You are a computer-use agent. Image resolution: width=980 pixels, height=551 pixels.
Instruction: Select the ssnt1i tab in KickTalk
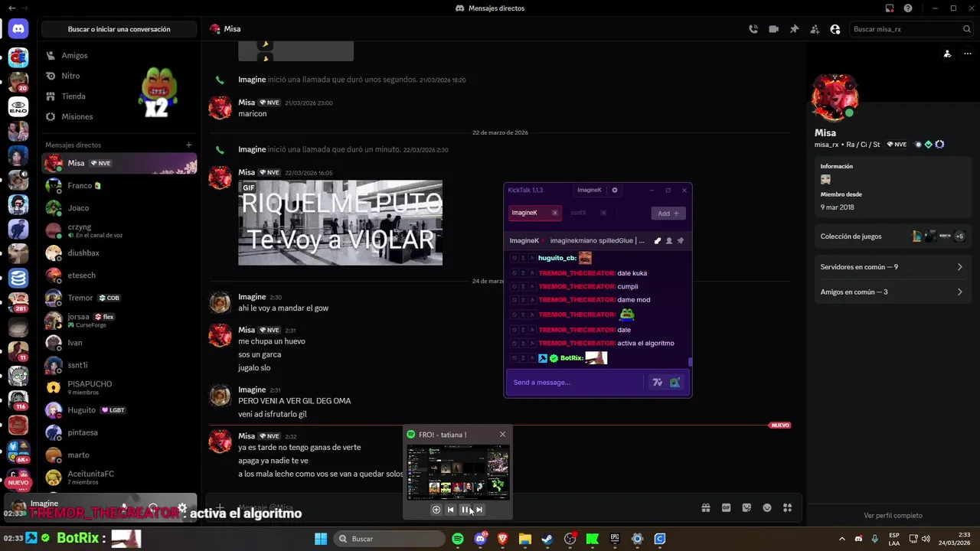coord(588,213)
